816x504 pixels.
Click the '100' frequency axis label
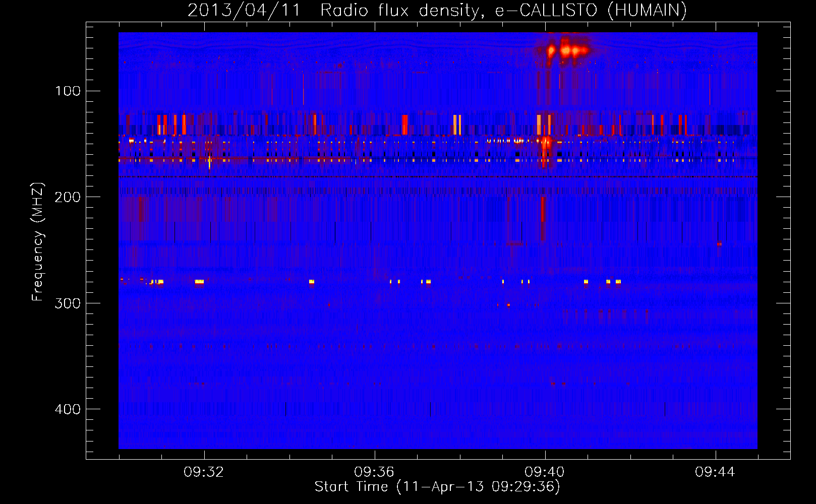point(68,91)
